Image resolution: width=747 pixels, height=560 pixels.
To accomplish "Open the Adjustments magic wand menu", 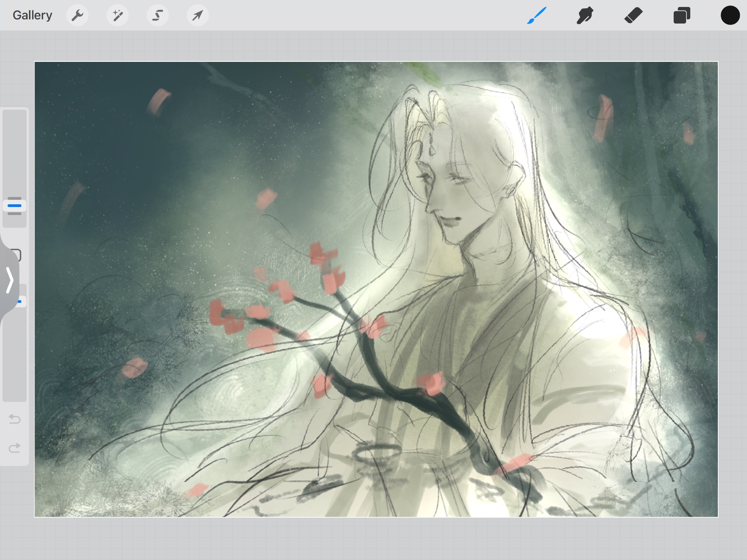I will tap(117, 15).
